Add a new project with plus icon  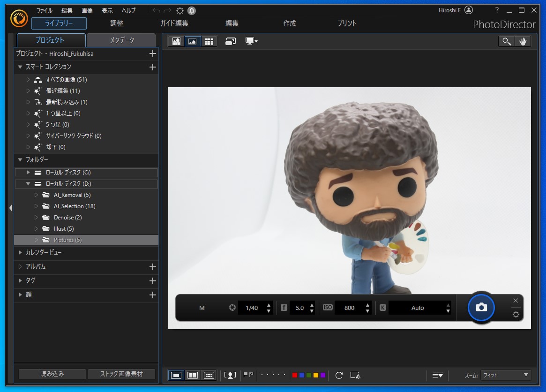pos(152,53)
